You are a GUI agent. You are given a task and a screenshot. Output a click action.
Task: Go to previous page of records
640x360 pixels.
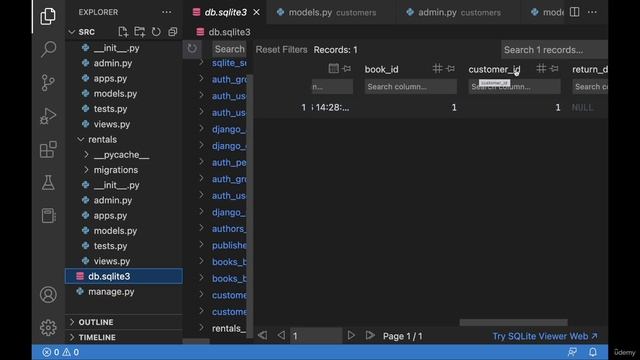pos(281,336)
